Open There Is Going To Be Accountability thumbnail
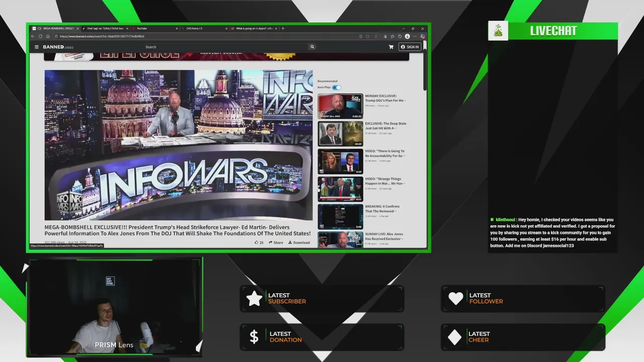The width and height of the screenshot is (644, 362). [340, 161]
